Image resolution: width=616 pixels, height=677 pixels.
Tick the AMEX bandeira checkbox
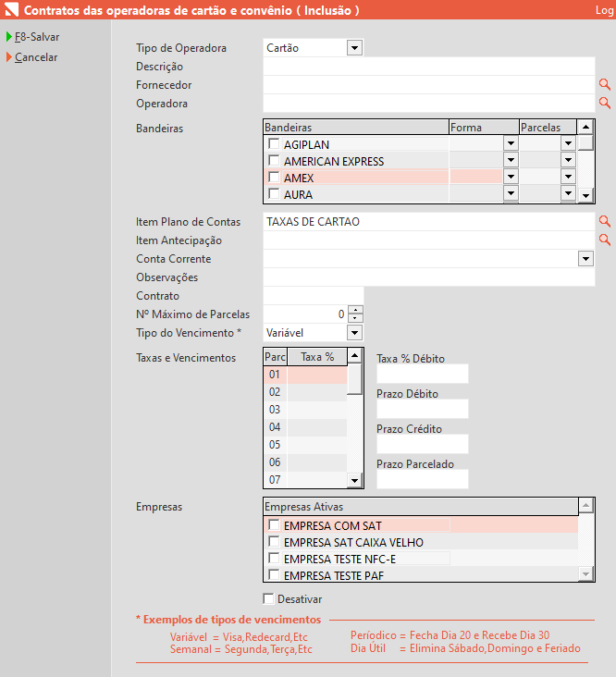[x=274, y=177]
